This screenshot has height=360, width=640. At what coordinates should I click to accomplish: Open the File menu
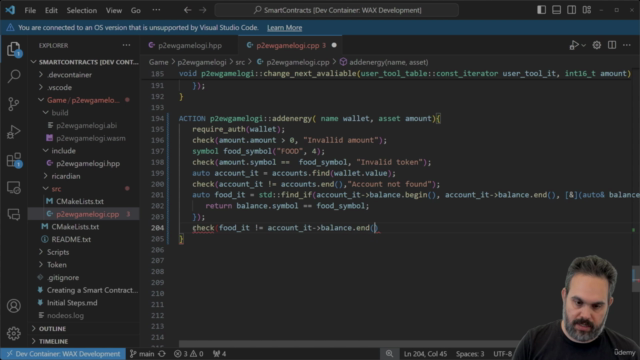[x=30, y=10]
